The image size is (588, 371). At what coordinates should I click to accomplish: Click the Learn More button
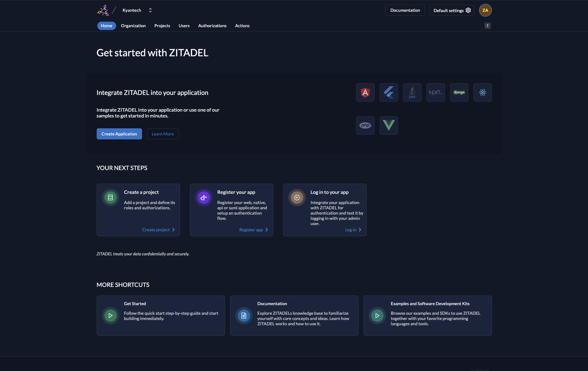coord(163,134)
